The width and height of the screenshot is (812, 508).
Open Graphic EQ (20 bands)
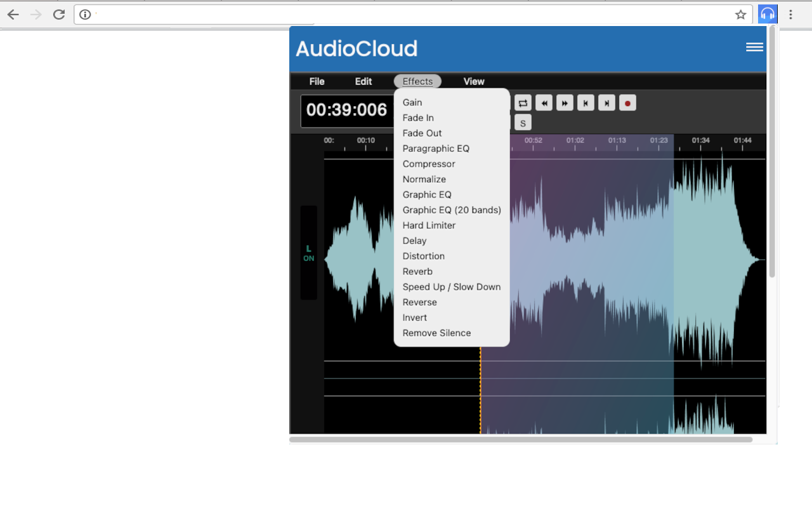tap(452, 210)
